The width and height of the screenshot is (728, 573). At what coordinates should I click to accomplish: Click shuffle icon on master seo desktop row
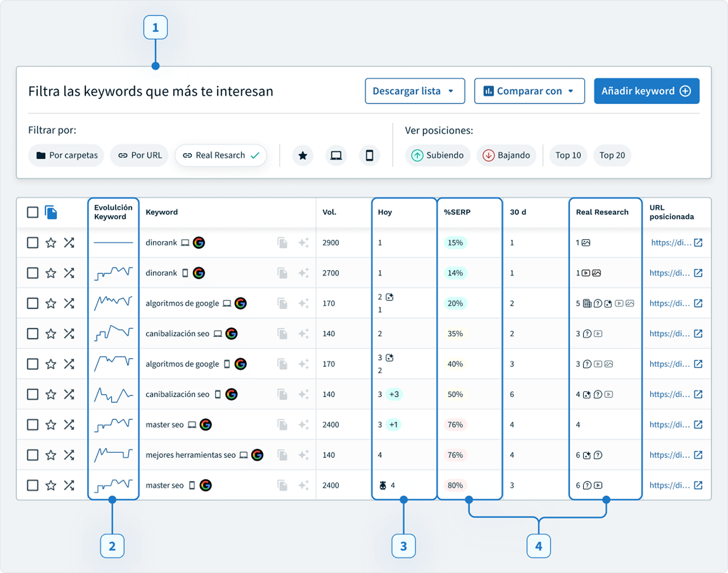pos(69,424)
